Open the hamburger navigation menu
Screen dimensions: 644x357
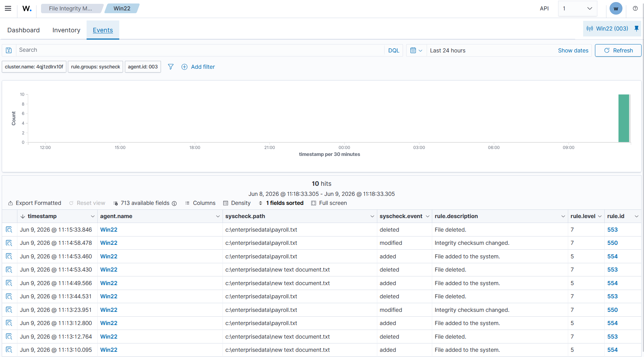[8, 8]
